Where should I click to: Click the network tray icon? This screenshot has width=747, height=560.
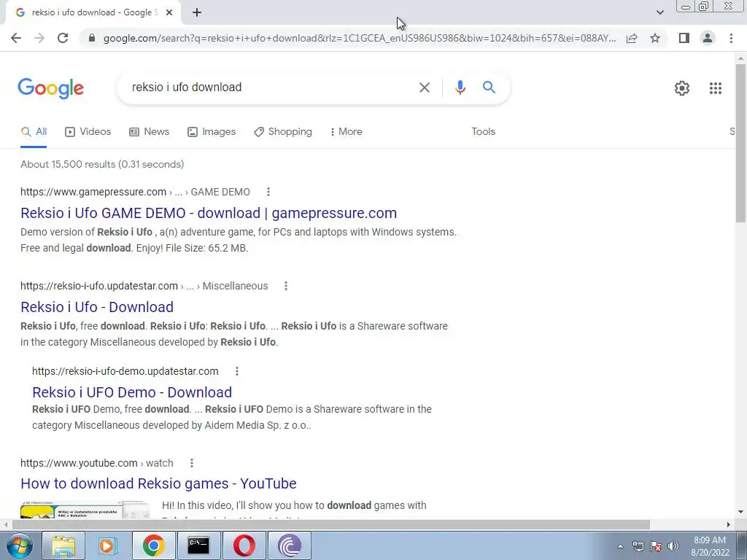click(638, 547)
